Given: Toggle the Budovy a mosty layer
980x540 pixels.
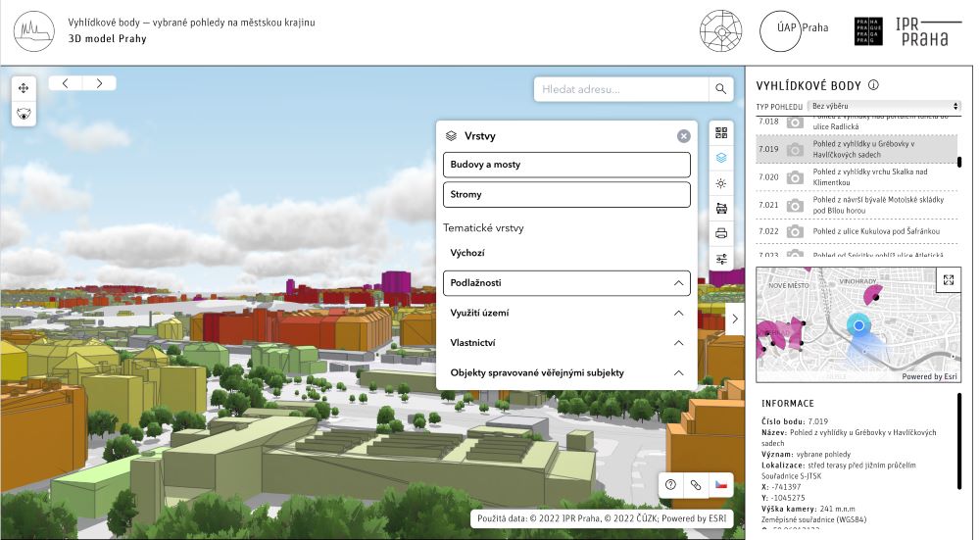Looking at the screenshot, I should 566,165.
